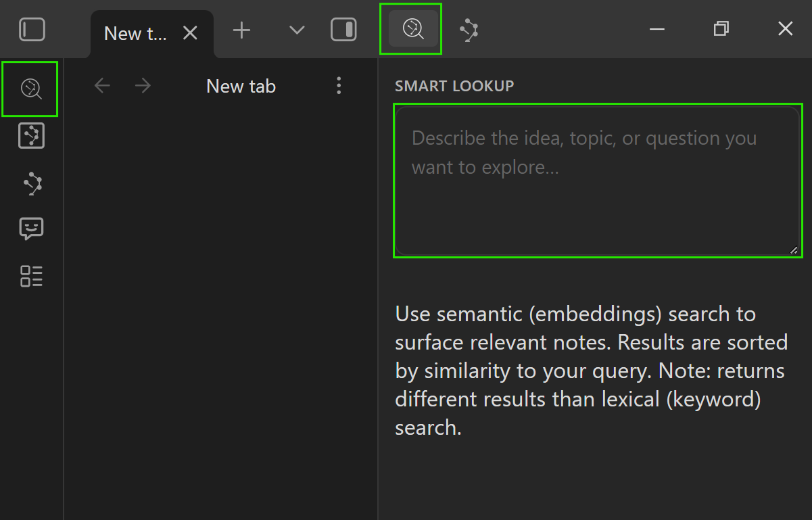812x520 pixels.
Task: Add a new tab with the plus button
Action: coord(241,30)
